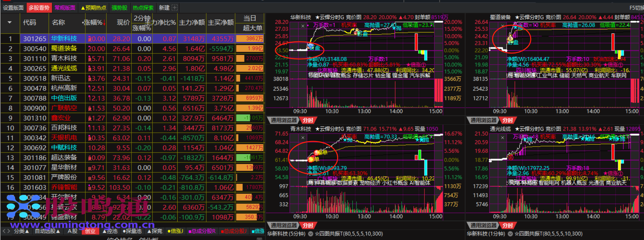Click the left arrow in bottom tab bar
Viewport: 644px width, 240px height.
(x=4, y=231)
